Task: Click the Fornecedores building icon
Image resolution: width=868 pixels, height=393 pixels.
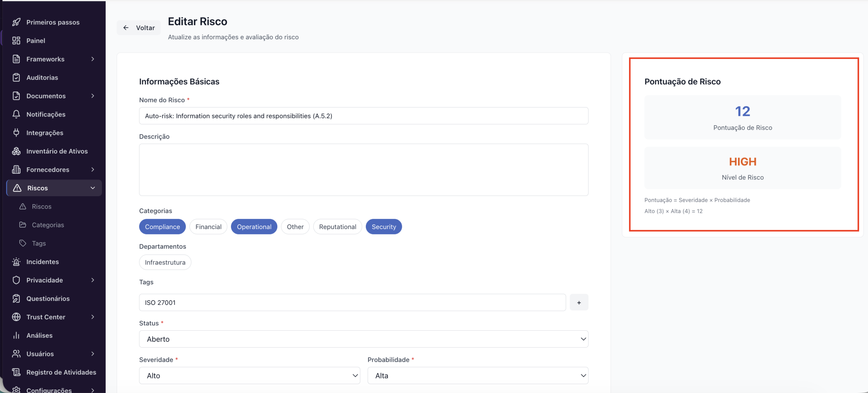Action: point(16,169)
